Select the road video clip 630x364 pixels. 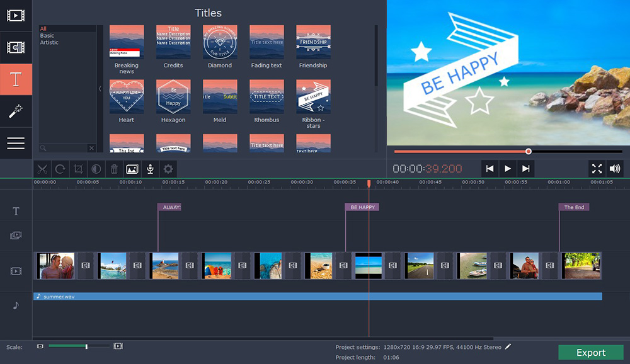420,266
